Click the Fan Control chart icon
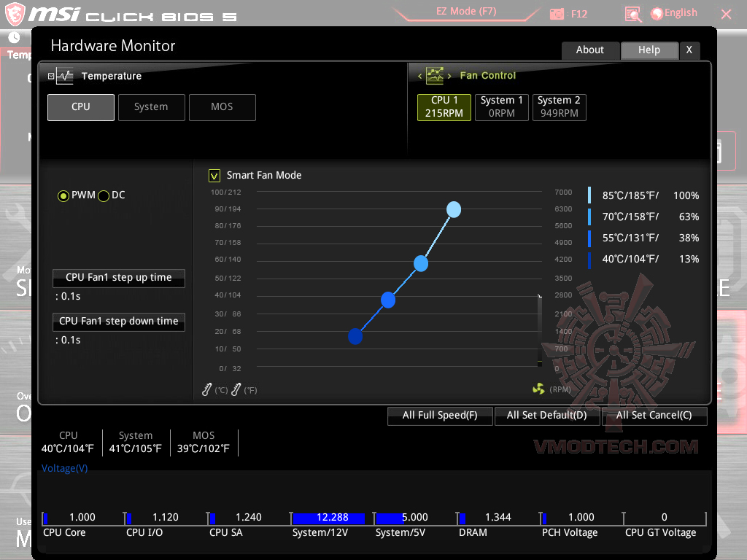The image size is (747, 560). (435, 75)
